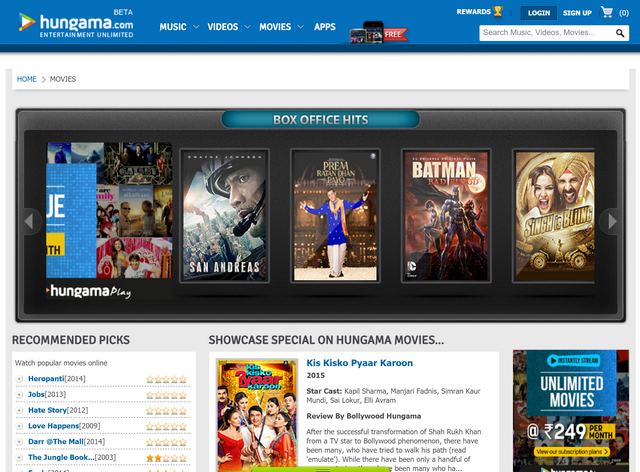Screen dimensions: 640x472
Task: Open the Prem Ratan Dhan Payo poster
Action: pyautogui.click(x=335, y=216)
